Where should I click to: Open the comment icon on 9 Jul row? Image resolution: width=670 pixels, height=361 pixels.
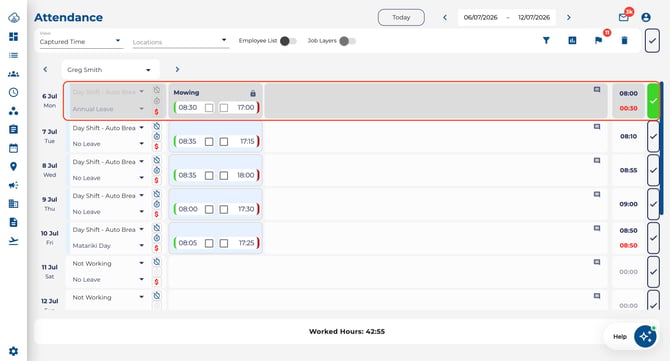(x=597, y=194)
